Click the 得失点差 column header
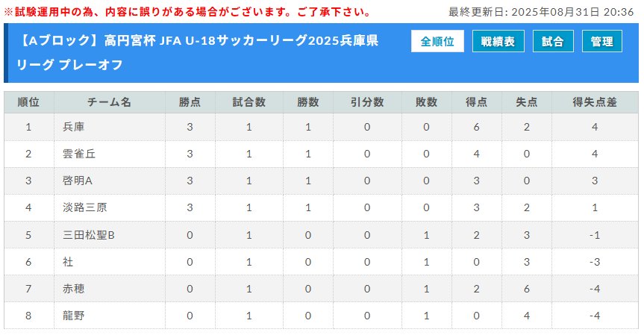The image size is (644, 335). 595,102
